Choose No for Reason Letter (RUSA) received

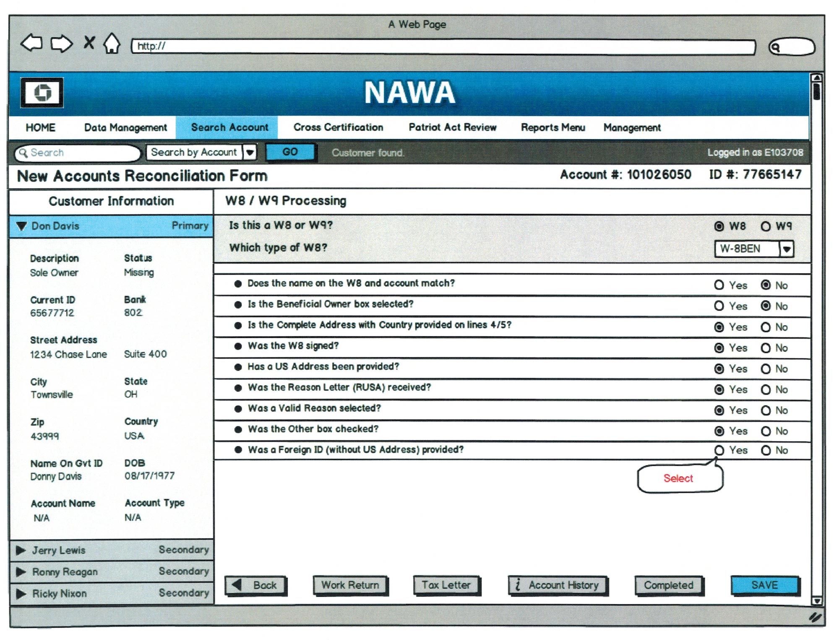766,390
